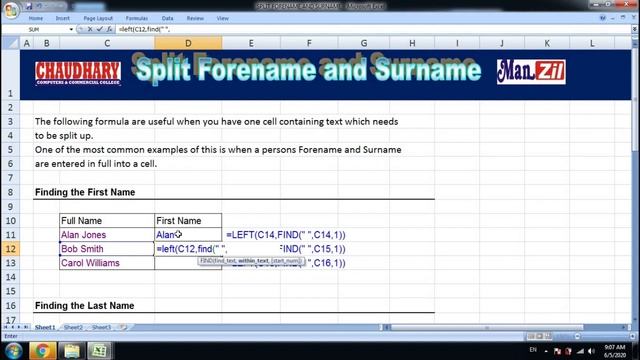Switch to the Sheet1 tab

click(x=45, y=327)
